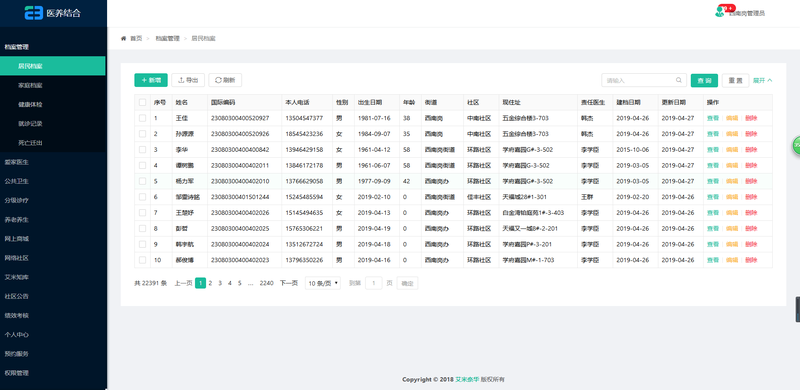The height and width of the screenshot is (390, 800).
Task: Open the 10 条/页 page size dropdown
Action: coord(323,283)
